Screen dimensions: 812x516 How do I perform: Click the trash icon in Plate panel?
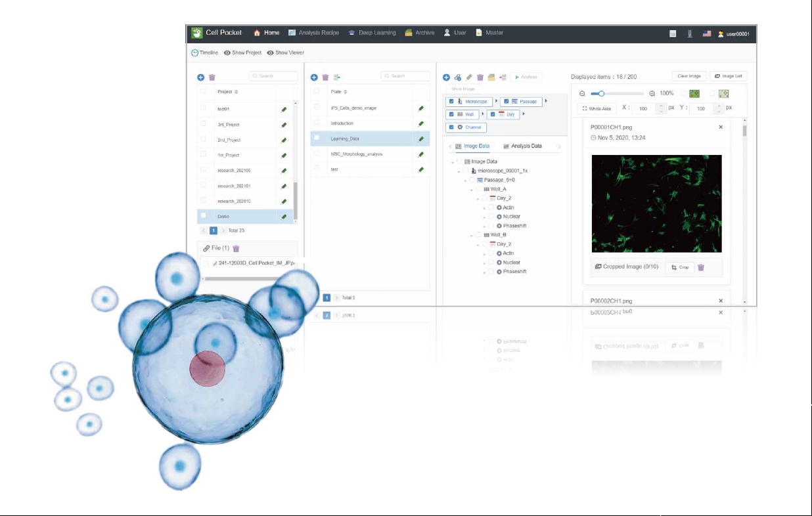tap(325, 77)
